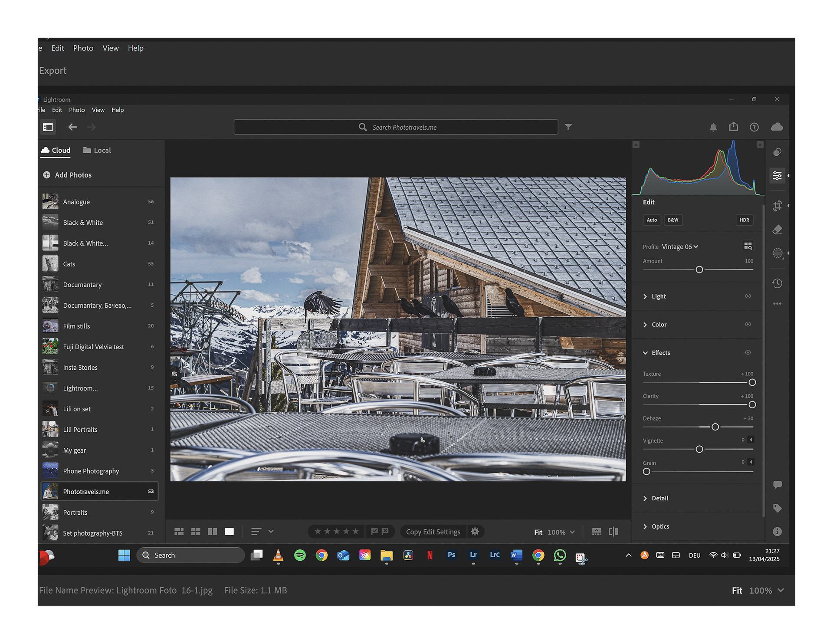Click the Auto edit button

click(x=652, y=220)
